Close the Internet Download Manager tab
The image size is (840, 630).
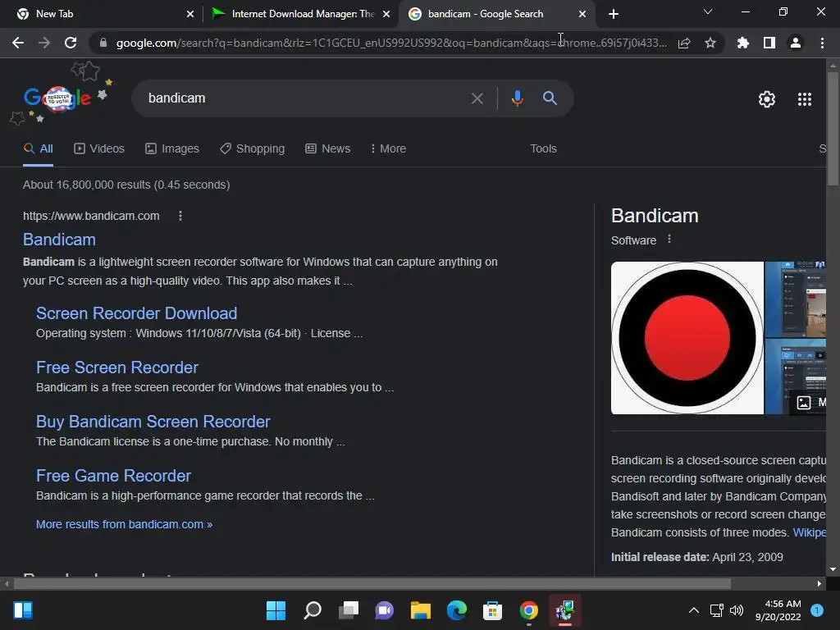[x=386, y=14]
